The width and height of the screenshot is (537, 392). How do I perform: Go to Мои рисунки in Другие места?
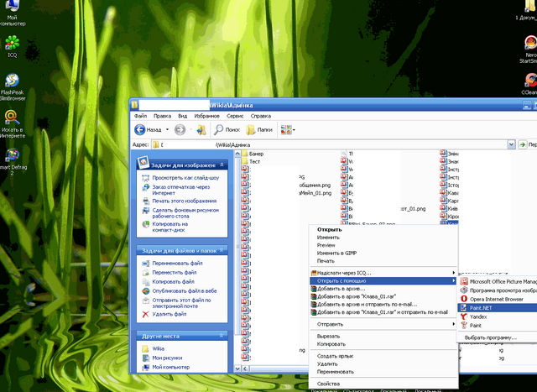click(167, 358)
